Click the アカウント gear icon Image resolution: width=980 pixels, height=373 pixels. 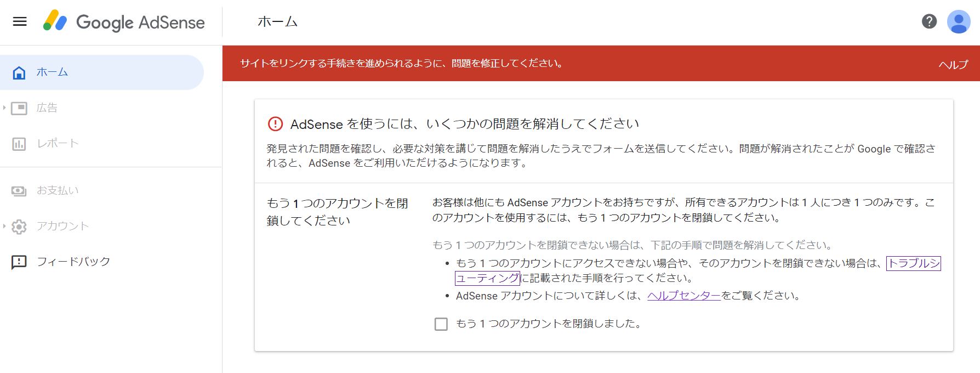click(19, 227)
